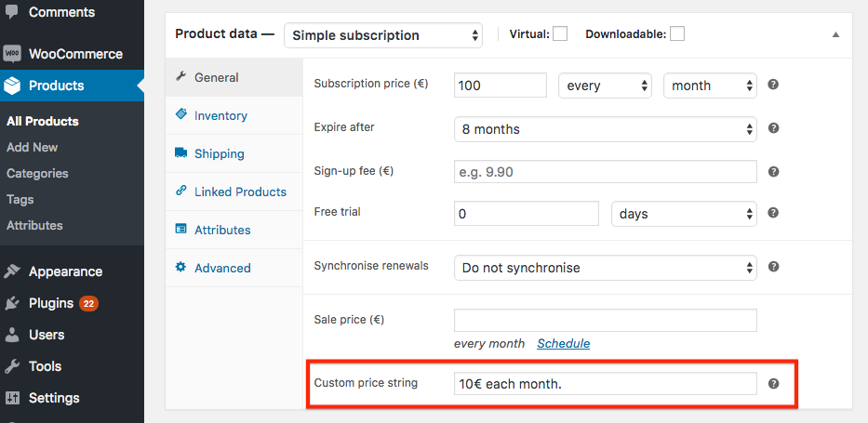The width and height of the screenshot is (868, 423).
Task: Open the Expire after 8 months dropdown
Action: (x=605, y=129)
